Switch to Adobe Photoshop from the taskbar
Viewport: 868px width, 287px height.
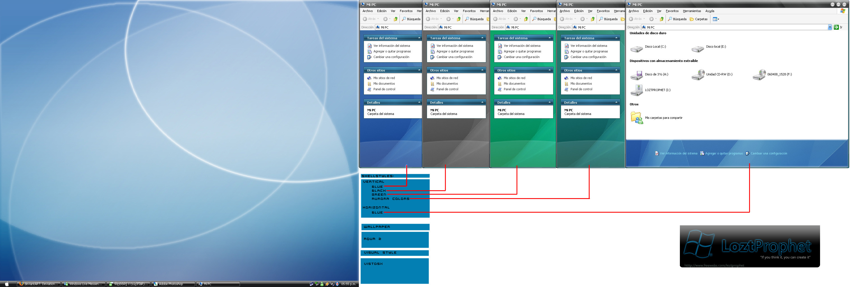click(x=173, y=284)
